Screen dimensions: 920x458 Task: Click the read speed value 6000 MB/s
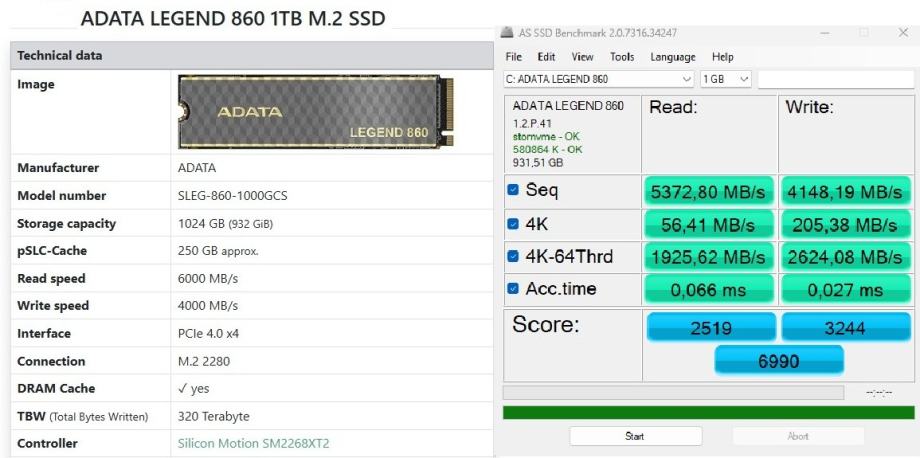click(x=208, y=279)
